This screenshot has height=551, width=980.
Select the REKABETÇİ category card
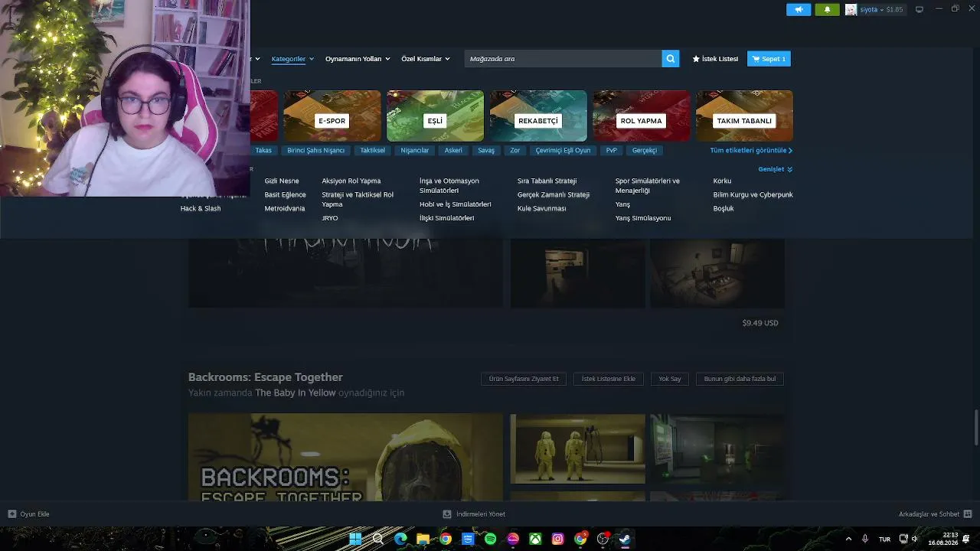pos(538,116)
